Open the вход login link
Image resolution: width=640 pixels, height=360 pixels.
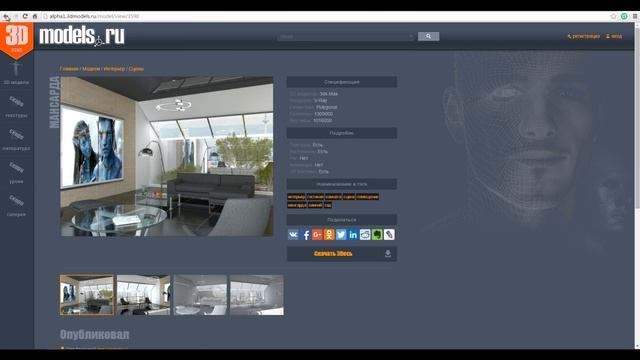[x=614, y=36]
